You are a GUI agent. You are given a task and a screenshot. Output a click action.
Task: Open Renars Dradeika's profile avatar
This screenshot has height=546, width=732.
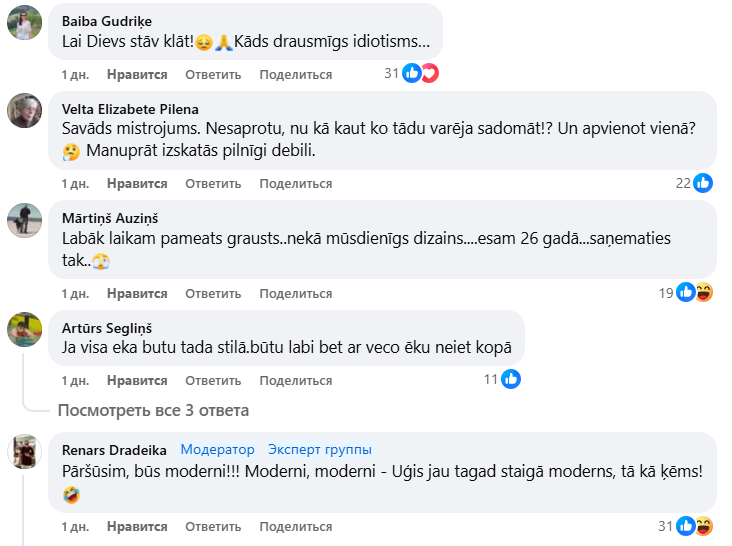tap(24, 451)
